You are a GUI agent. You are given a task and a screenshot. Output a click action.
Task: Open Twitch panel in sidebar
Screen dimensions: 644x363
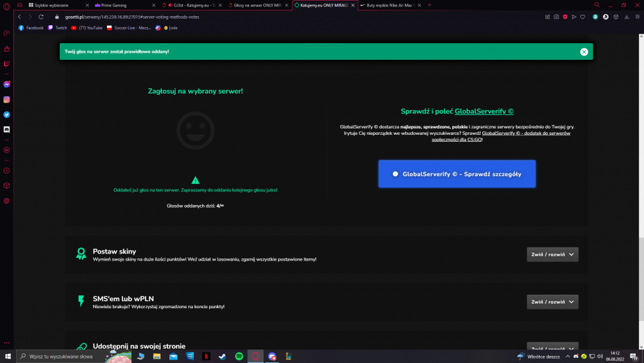pyautogui.click(x=6, y=64)
